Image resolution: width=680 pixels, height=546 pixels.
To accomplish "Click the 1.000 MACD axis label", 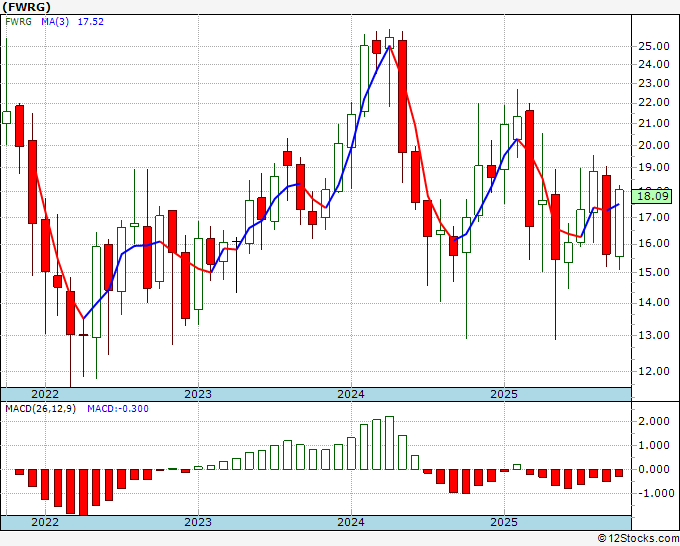I will [656, 445].
